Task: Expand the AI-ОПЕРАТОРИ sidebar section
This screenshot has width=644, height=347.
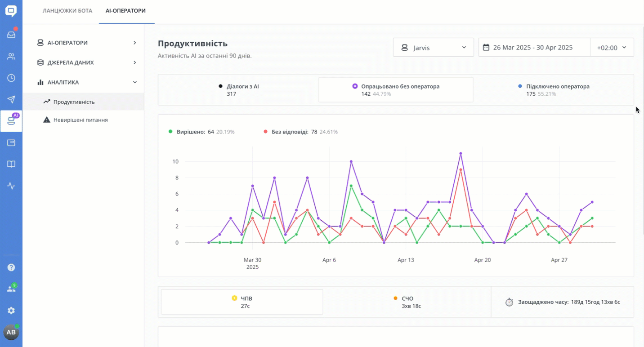Action: (86, 43)
